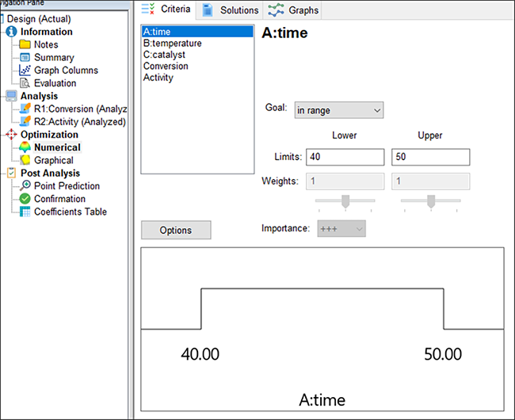This screenshot has height=420, width=515.
Task: Open the Goal dropdown showing in range
Action: click(x=338, y=110)
